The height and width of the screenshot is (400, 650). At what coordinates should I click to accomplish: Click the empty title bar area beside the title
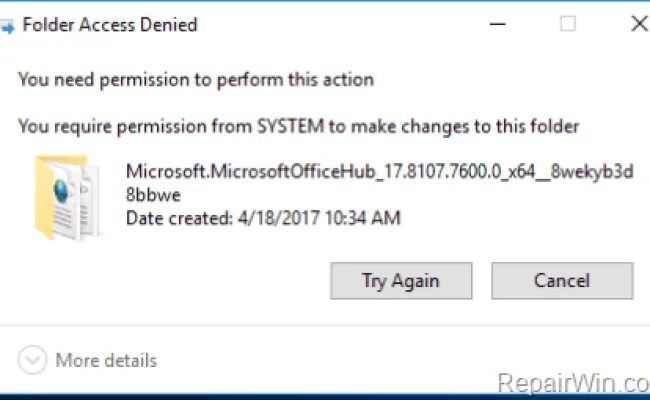pos(340,24)
